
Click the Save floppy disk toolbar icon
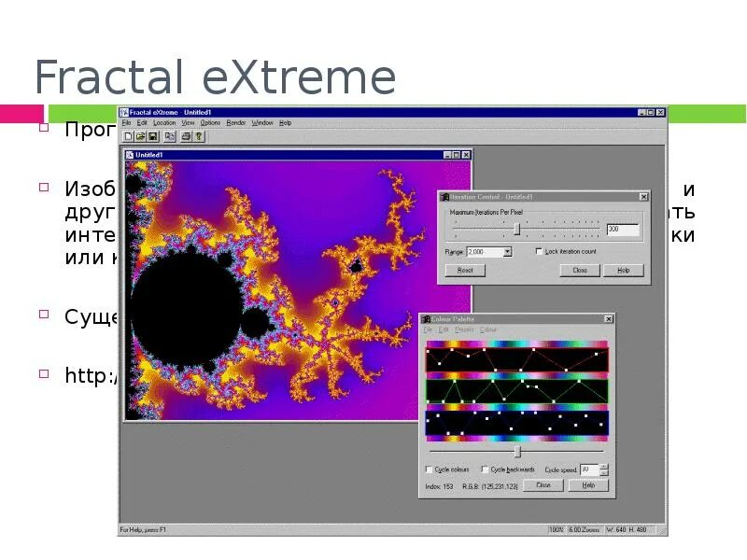pyautogui.click(x=153, y=136)
